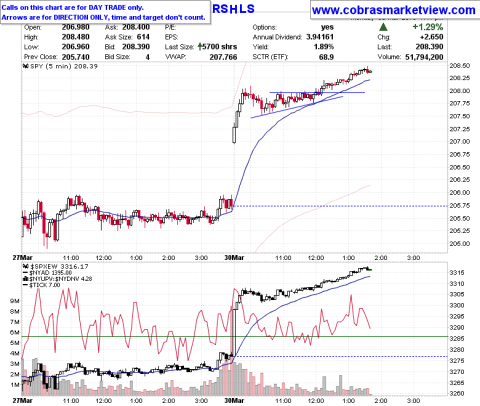This screenshot has width=480, height=406.
Task: Click the blue dotted previous-close line
Action: [340, 206]
